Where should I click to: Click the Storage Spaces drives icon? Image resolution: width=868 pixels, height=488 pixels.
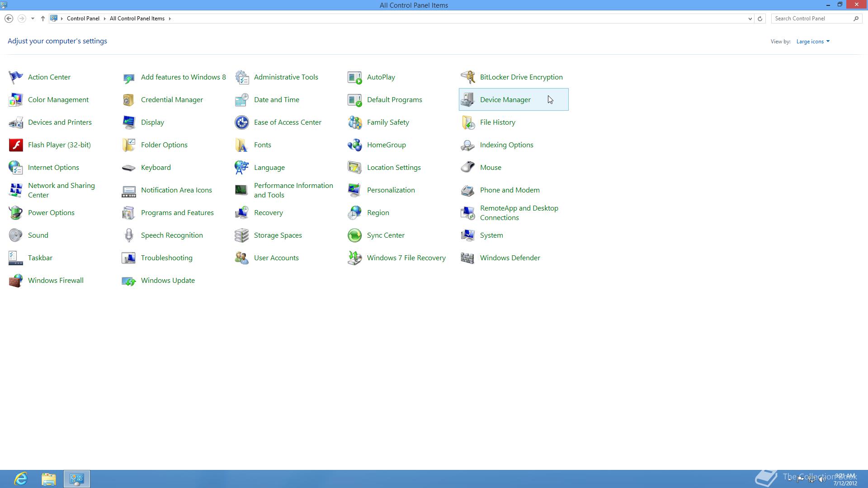pos(242,235)
